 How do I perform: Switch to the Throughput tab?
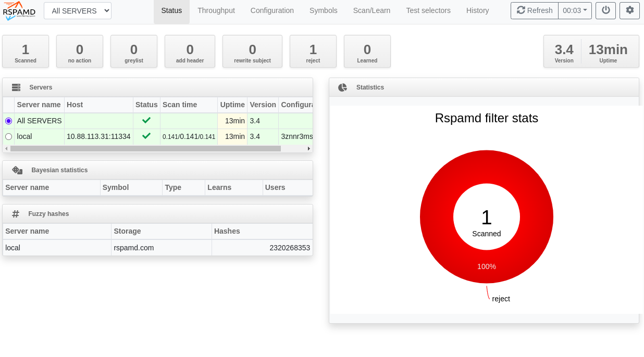click(x=216, y=10)
